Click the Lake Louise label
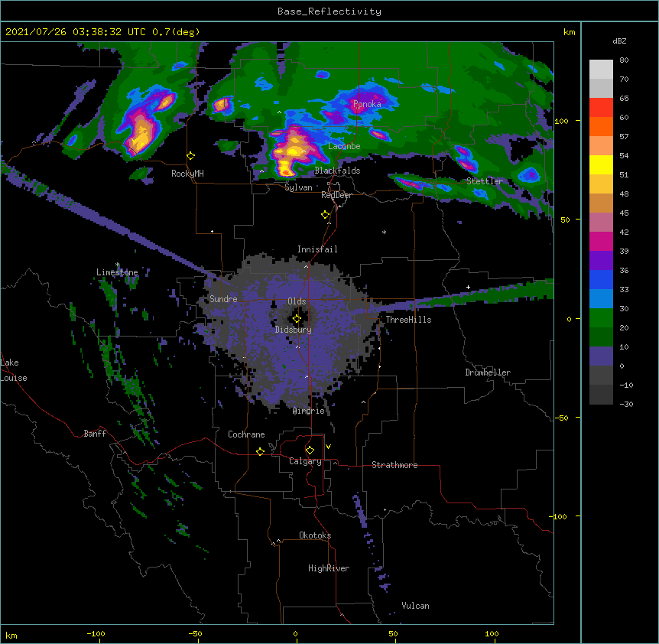The image size is (659, 644). pyautogui.click(x=13, y=370)
